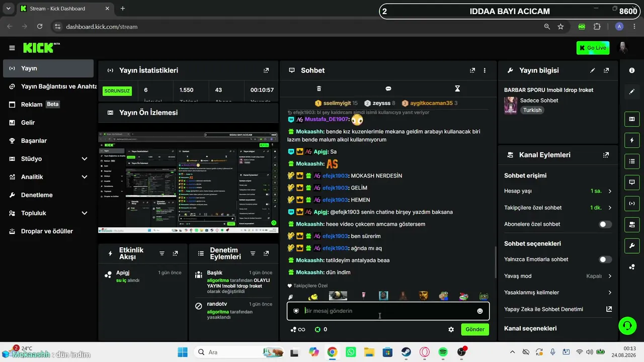The image size is (644, 362).
Task: Click the hourglass icon in chat toolbar
Action: click(457, 88)
